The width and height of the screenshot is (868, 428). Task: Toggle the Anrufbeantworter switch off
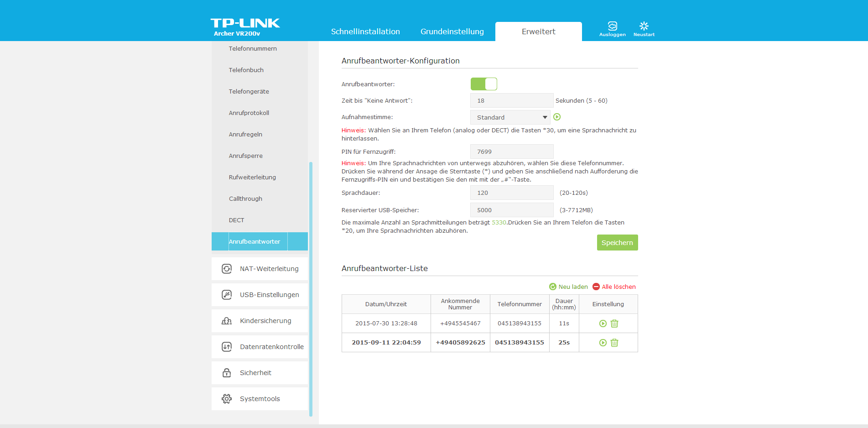pos(483,84)
